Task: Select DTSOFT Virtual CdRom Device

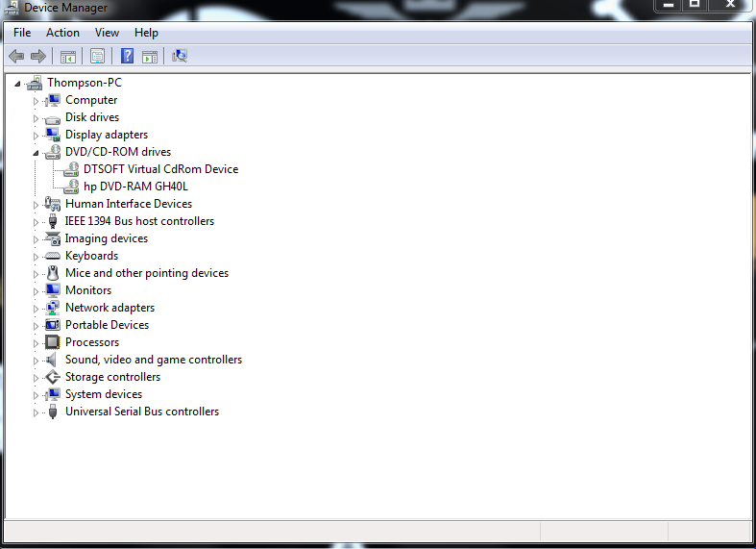Action: click(x=160, y=169)
